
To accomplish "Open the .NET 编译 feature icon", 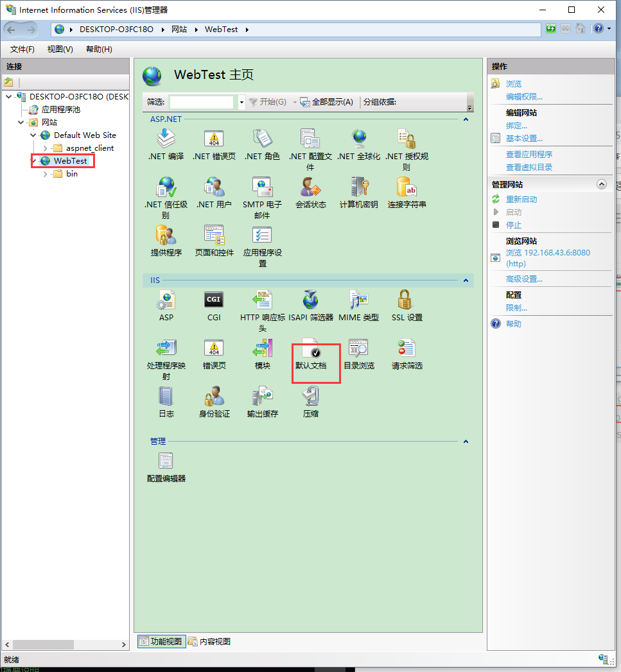I will [166, 145].
